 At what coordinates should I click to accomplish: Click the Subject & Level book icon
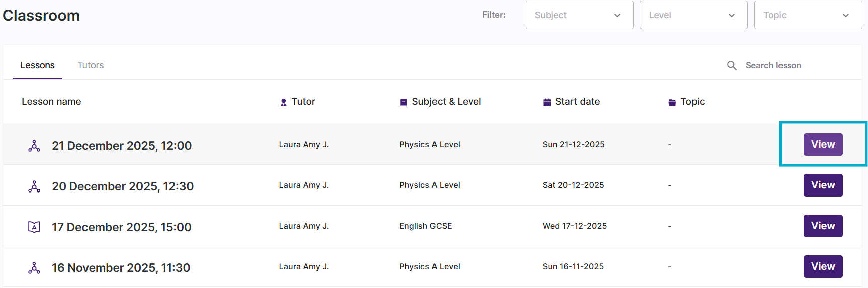403,102
